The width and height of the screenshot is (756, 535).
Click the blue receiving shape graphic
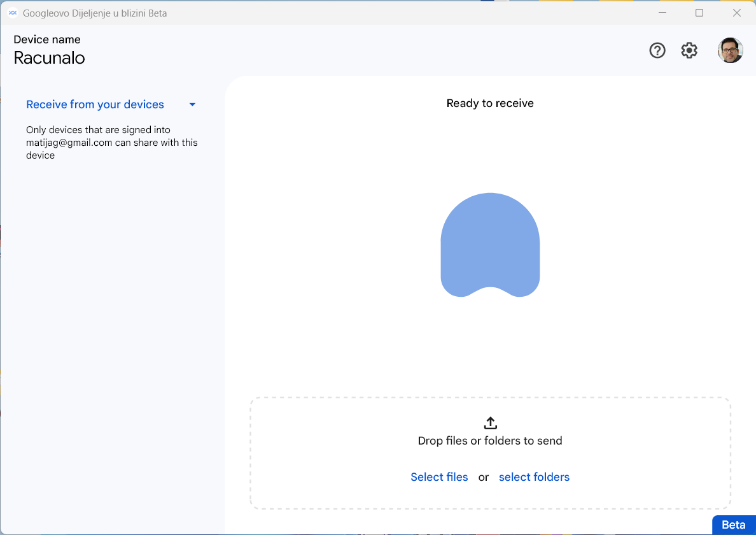pos(490,245)
